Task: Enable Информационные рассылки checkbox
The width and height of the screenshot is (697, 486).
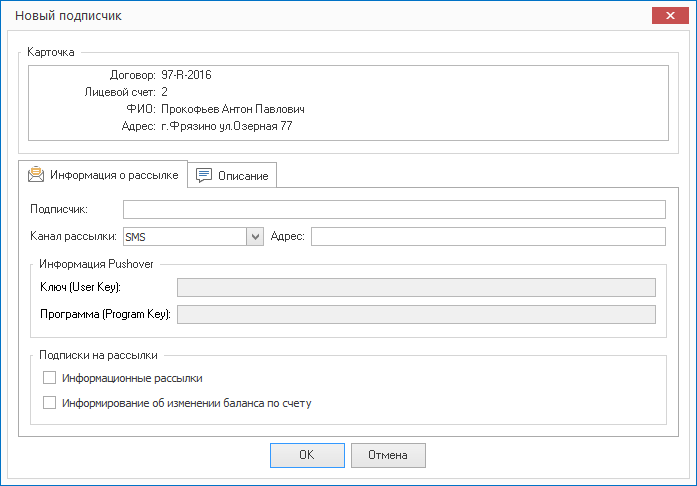Action: coord(49,378)
